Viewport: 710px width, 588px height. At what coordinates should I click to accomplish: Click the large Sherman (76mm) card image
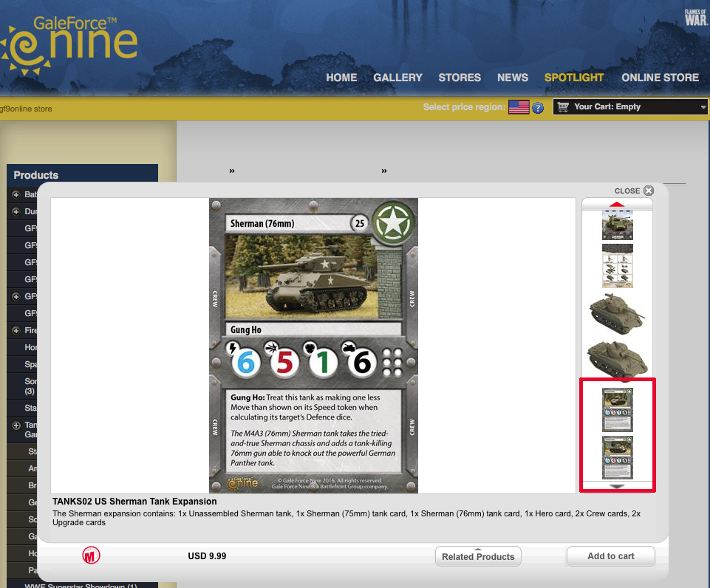coord(313,345)
